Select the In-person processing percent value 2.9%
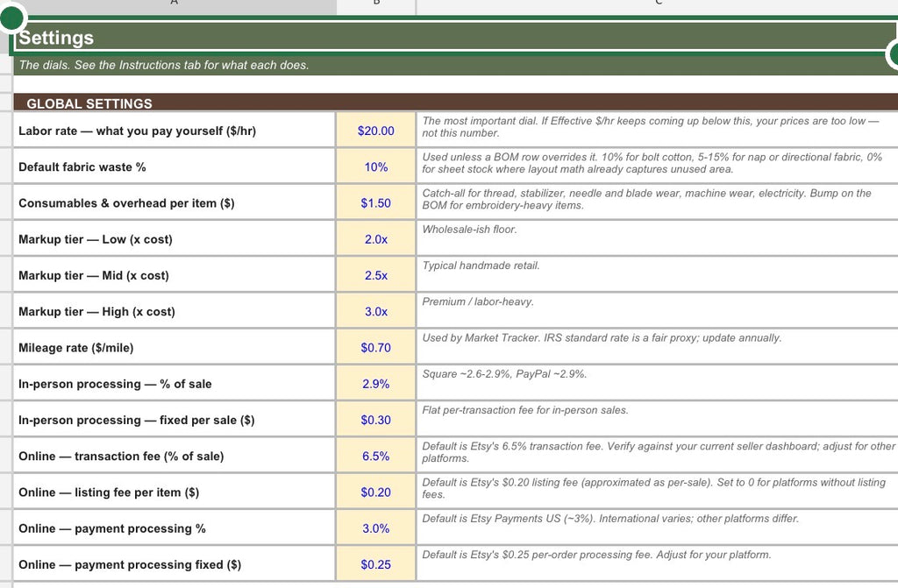The width and height of the screenshot is (898, 588). click(x=375, y=383)
